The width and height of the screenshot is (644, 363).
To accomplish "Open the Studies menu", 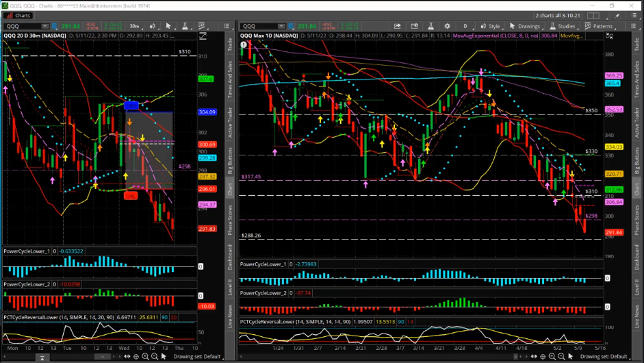I will tap(563, 26).
